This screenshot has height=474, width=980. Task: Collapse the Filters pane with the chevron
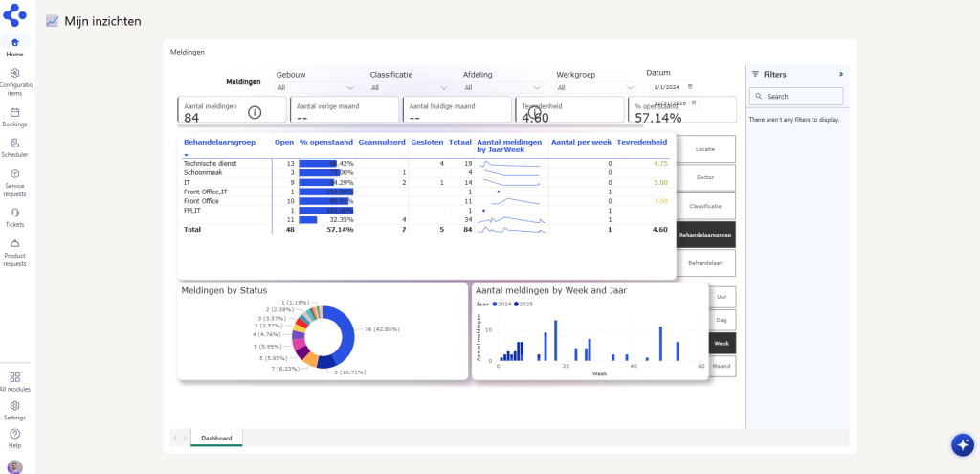tap(841, 74)
